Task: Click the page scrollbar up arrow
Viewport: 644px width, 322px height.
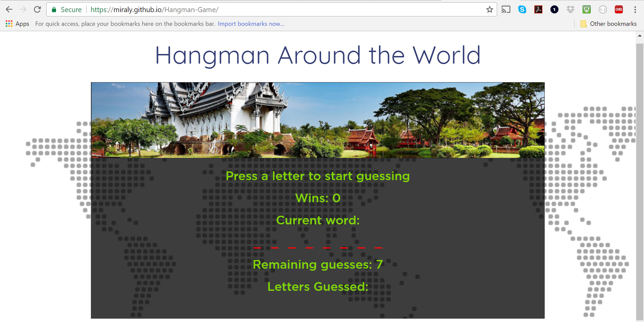Action: (640, 35)
